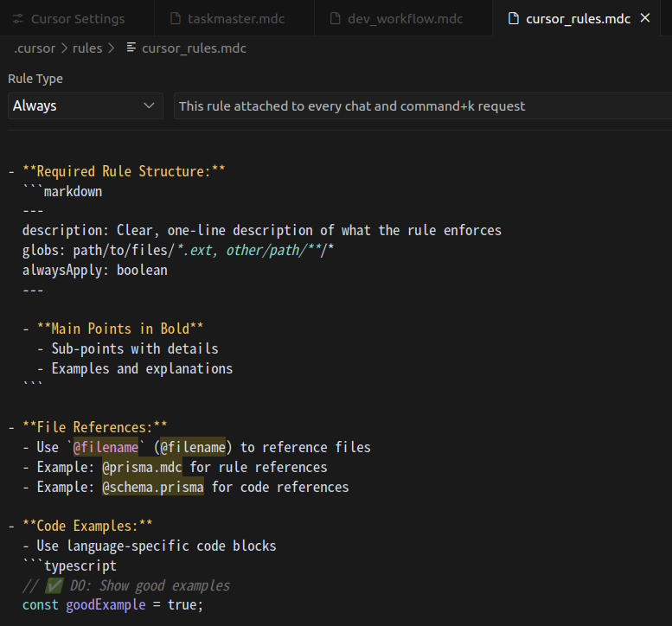
Task: Click the true; value in the code
Action: [185, 605]
